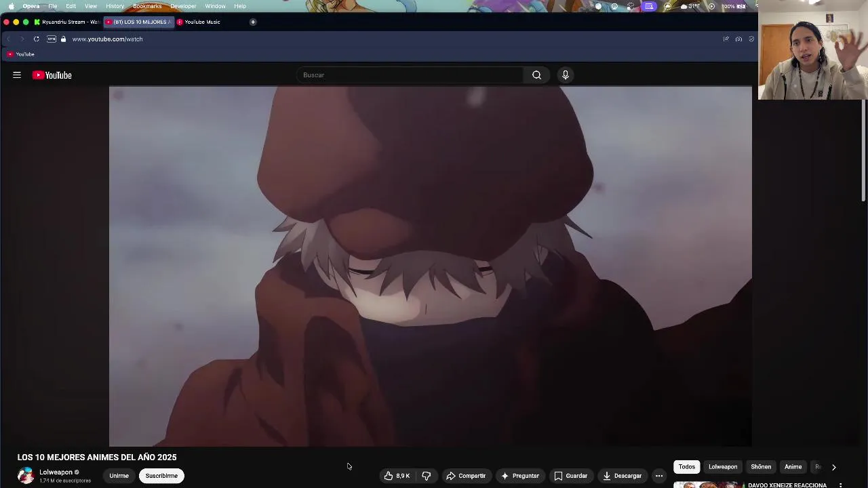Screen dimensions: 868x488
Task: Click the Descargar download button
Action: click(x=622, y=476)
